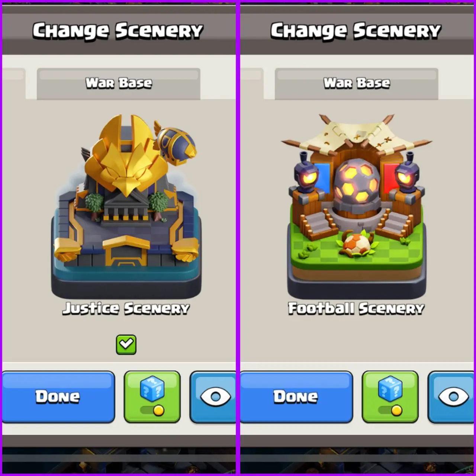Preview scenery with eye icon, left panel
The width and height of the screenshot is (476, 476).
[x=213, y=397]
